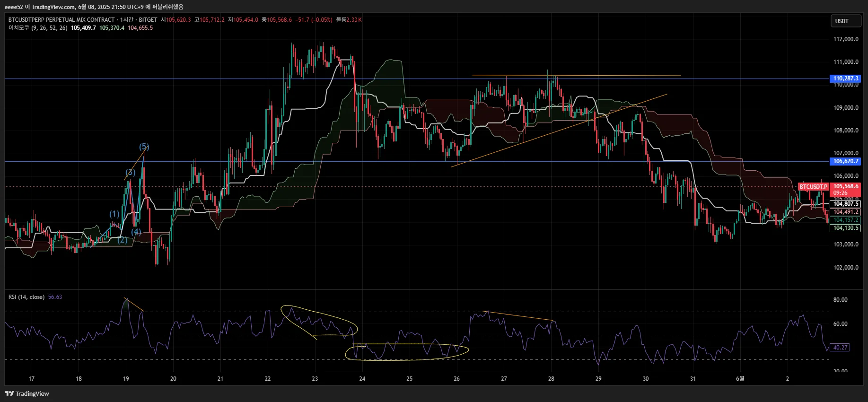Click the high price value 105,712.2
The height and width of the screenshot is (402, 868).
click(x=212, y=20)
